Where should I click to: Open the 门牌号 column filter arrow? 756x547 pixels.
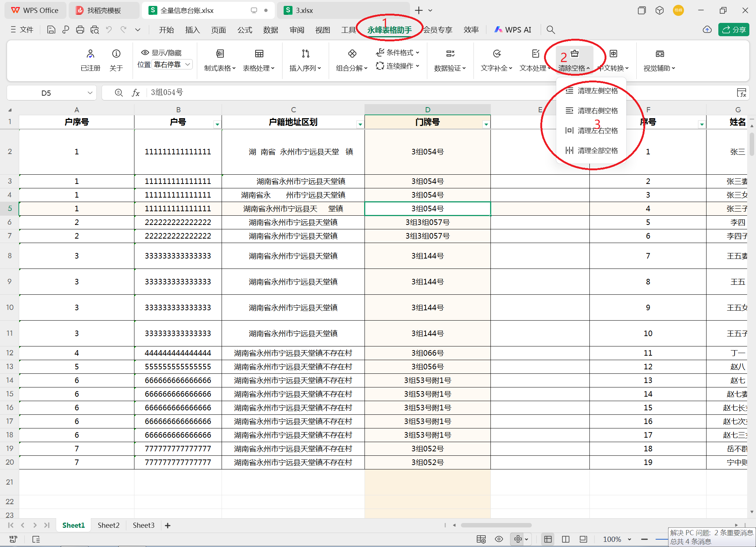[486, 124]
